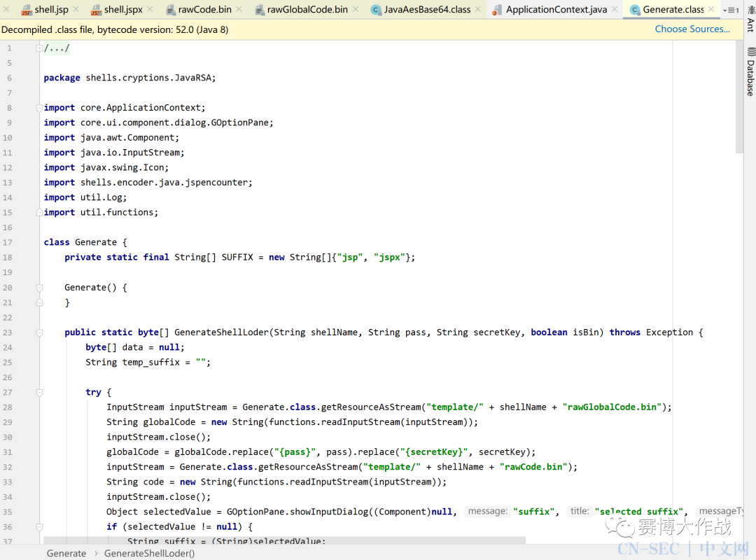Image resolution: width=756 pixels, height=560 pixels.
Task: Click the java.awt.Component import line
Action: tap(111, 137)
